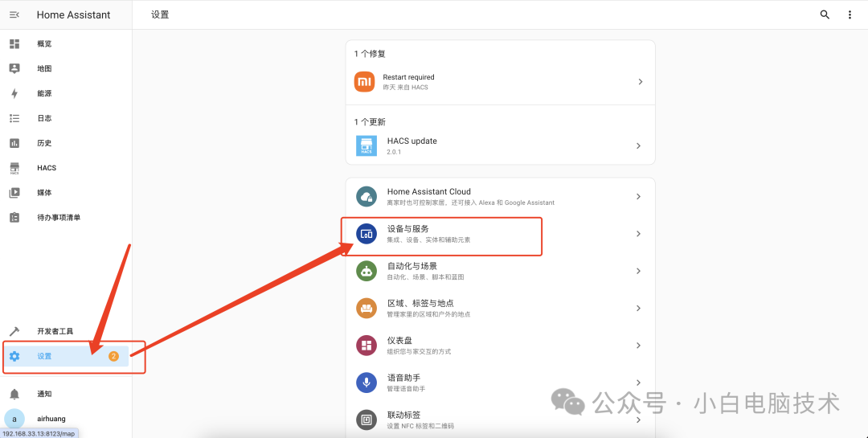Viewport: 868px width, 438px height.
Task: Click the airhuang username text
Action: (x=51, y=420)
